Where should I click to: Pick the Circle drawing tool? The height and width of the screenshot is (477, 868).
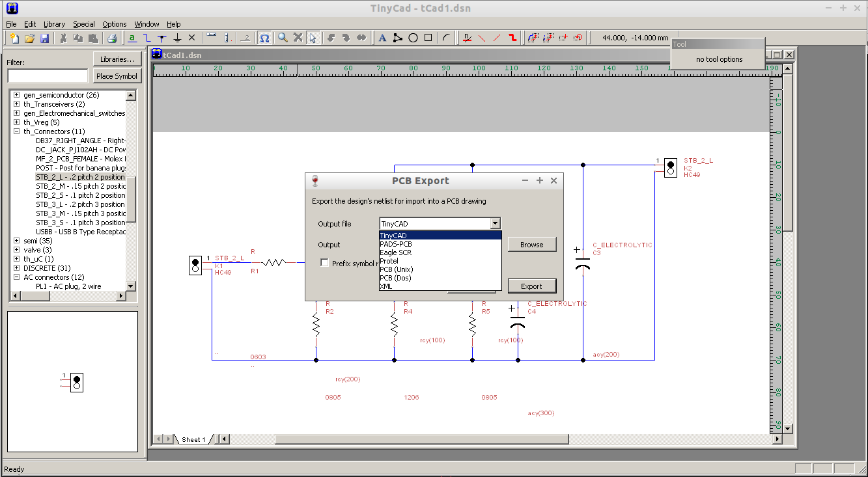click(x=413, y=37)
